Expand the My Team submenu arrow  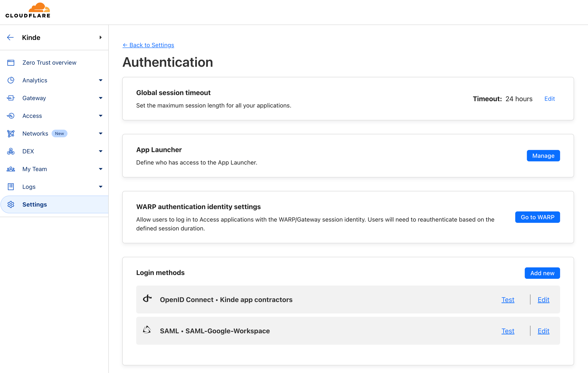100,169
